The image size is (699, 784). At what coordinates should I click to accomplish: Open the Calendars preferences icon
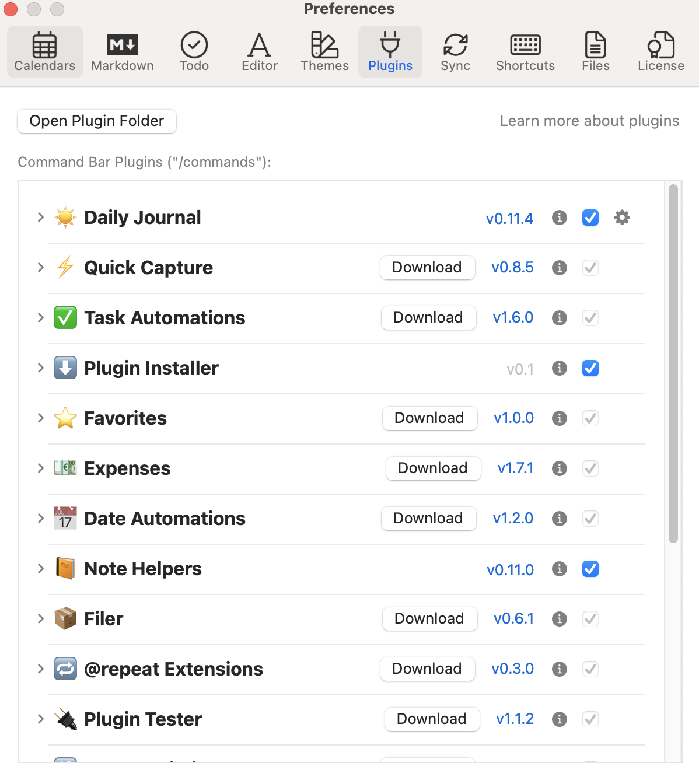(44, 51)
